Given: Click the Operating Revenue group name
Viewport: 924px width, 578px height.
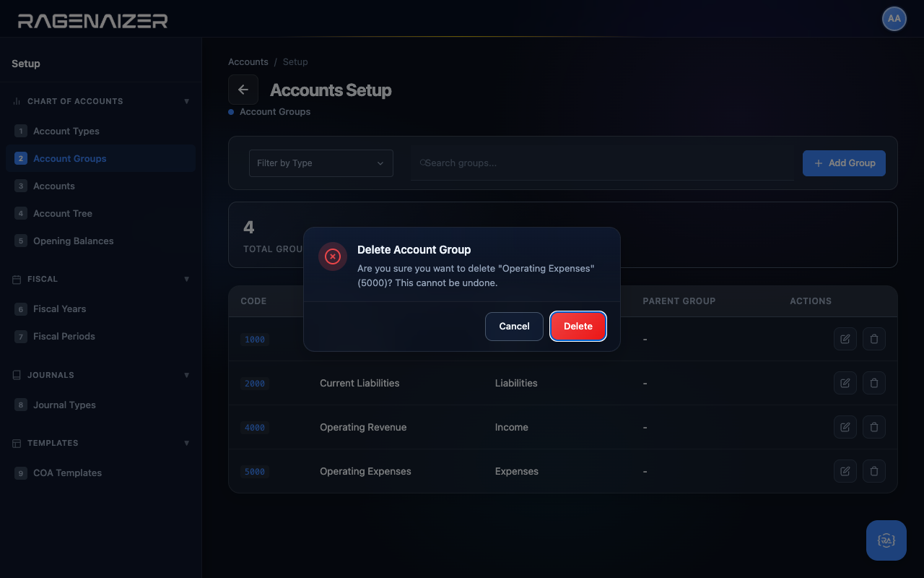Looking at the screenshot, I should [363, 427].
